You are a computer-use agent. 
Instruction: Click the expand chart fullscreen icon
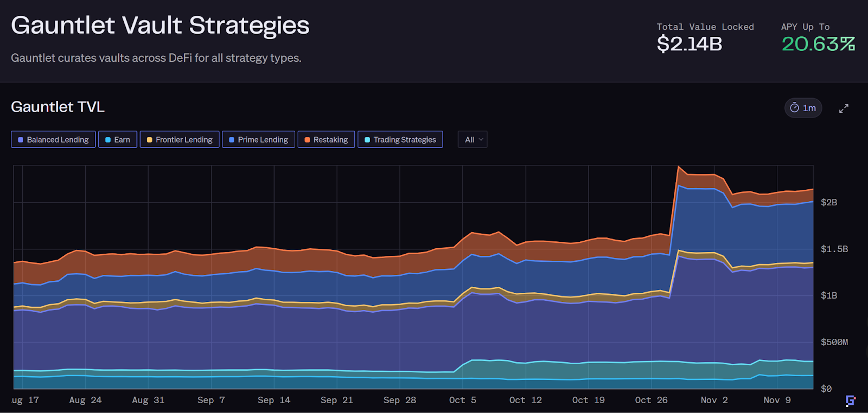[x=844, y=108]
